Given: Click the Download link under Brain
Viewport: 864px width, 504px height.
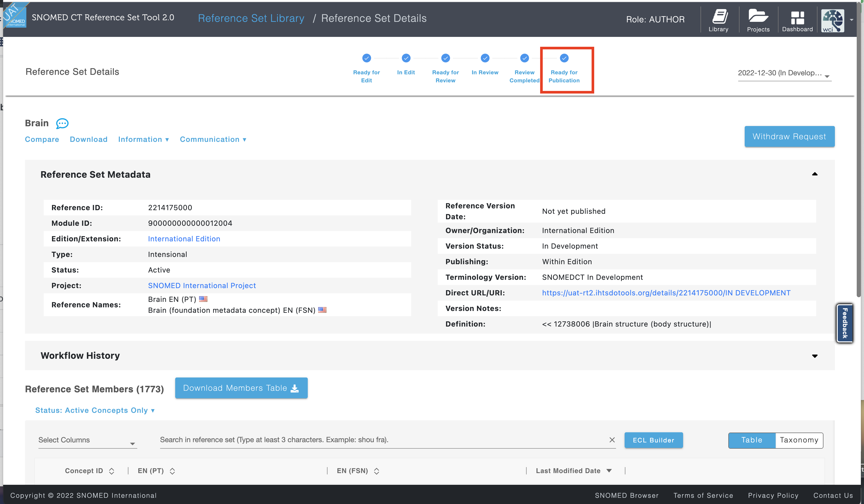Looking at the screenshot, I should coord(88,140).
